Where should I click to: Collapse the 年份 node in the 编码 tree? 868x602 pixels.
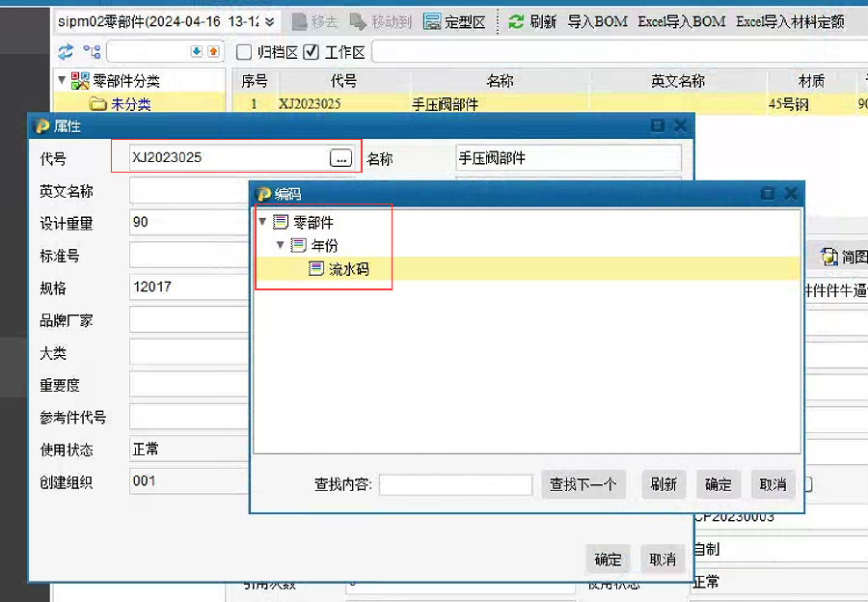[x=280, y=244]
